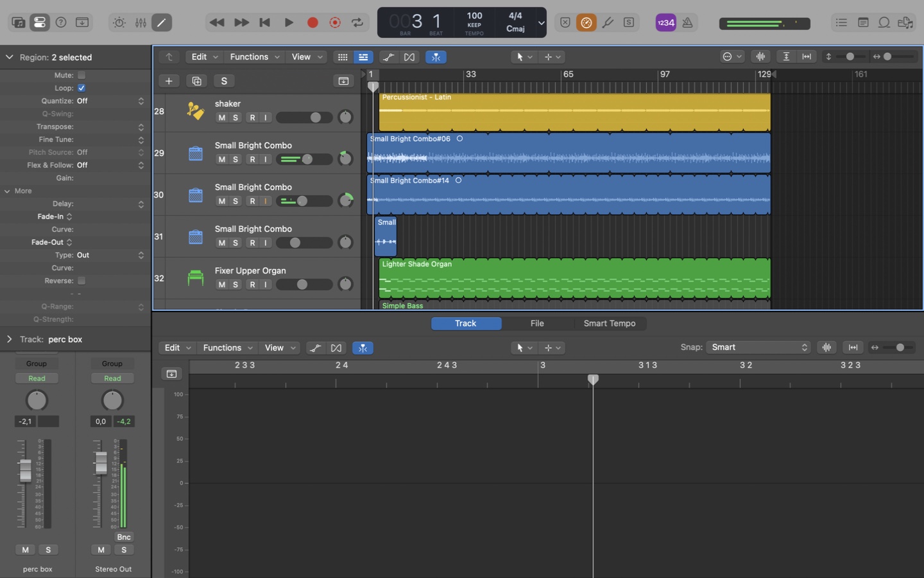The image size is (924, 578).
Task: Solo the Fixer Upper Organ track
Action: click(x=235, y=285)
